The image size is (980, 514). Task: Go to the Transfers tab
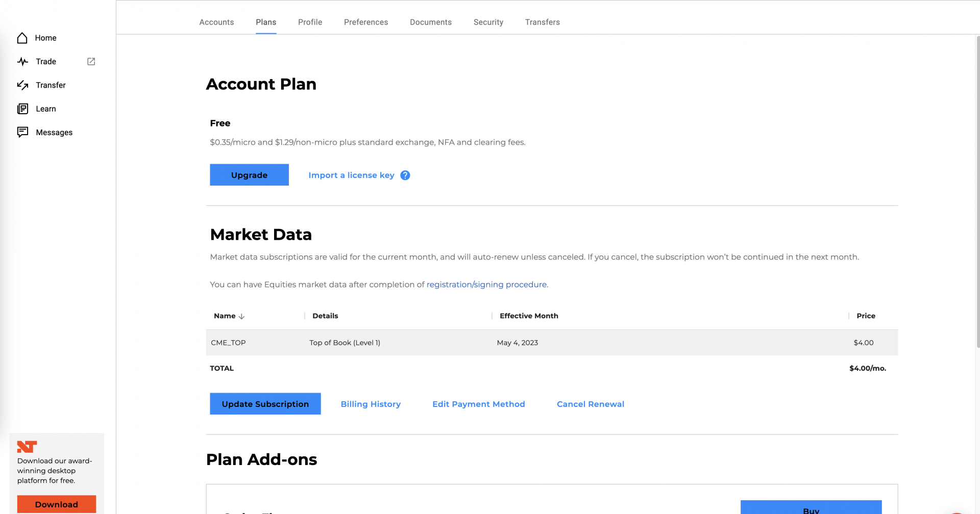point(543,22)
